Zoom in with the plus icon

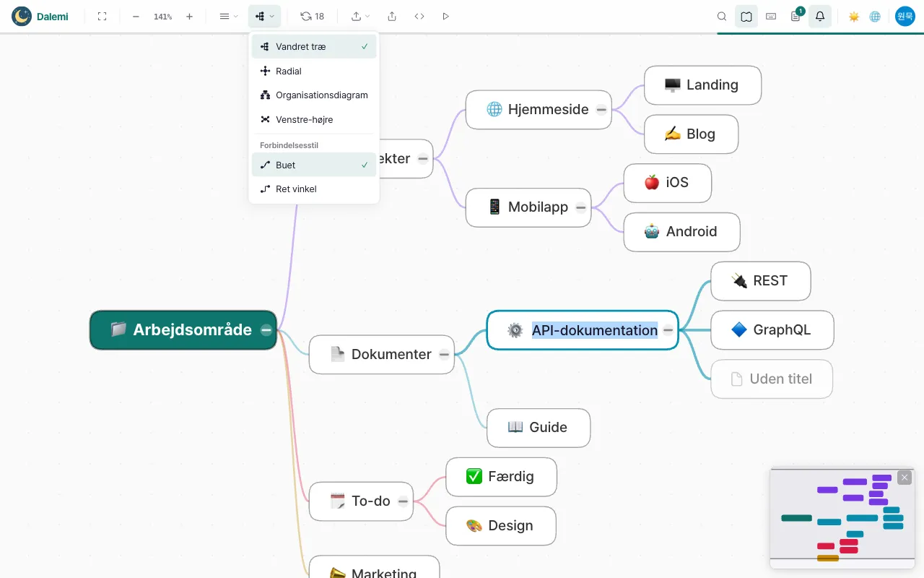point(189,17)
